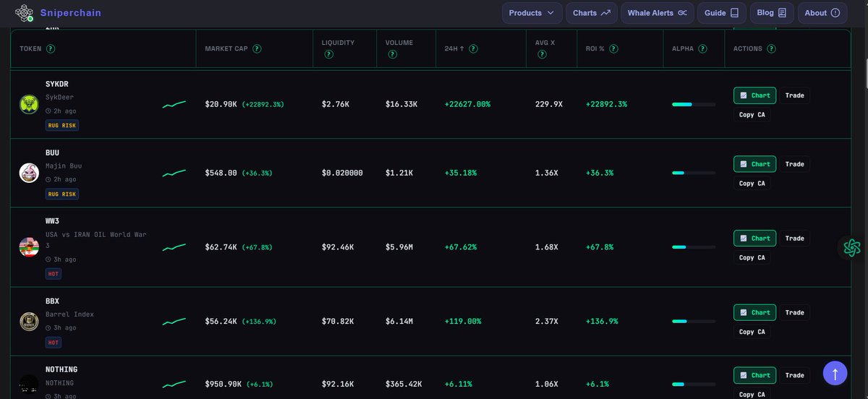Click BUU sparkline trend chart
The image size is (868, 399).
(174, 173)
